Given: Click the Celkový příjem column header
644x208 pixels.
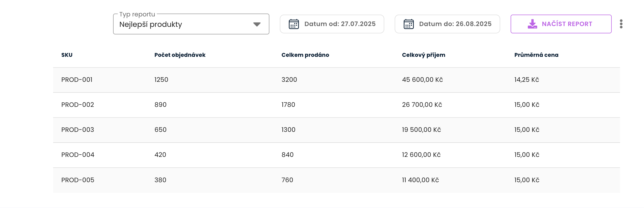Looking at the screenshot, I should 423,55.
